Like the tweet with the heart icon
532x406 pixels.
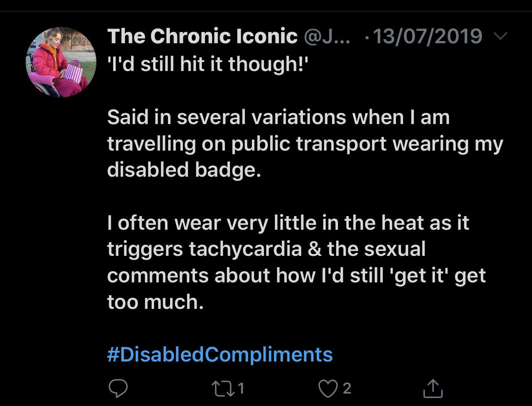pyautogui.click(x=329, y=388)
